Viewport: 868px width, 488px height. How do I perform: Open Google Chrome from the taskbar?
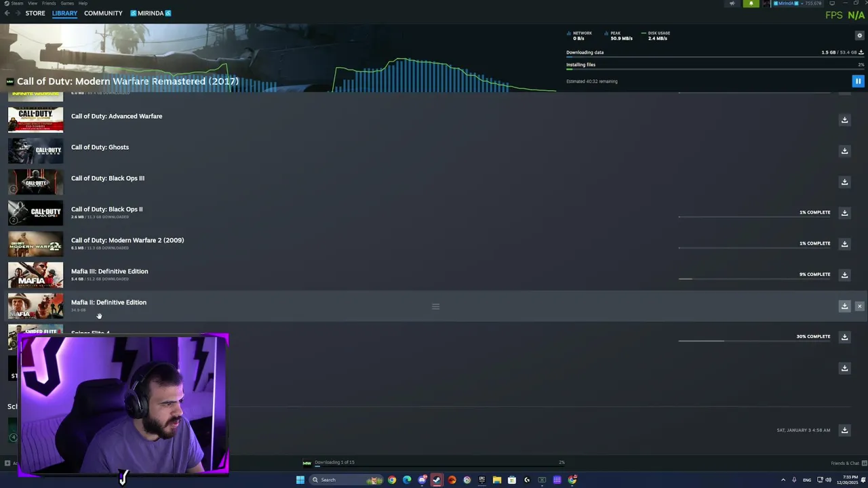[x=392, y=480]
